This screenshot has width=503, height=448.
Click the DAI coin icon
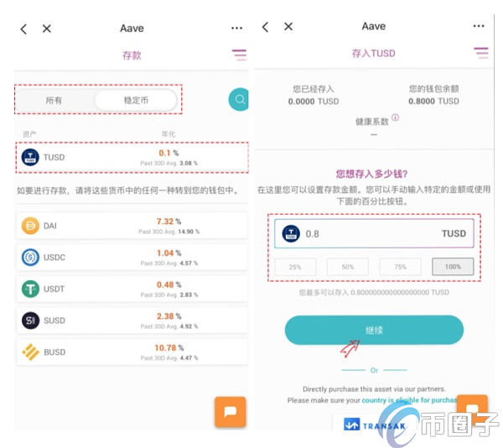pos(30,226)
